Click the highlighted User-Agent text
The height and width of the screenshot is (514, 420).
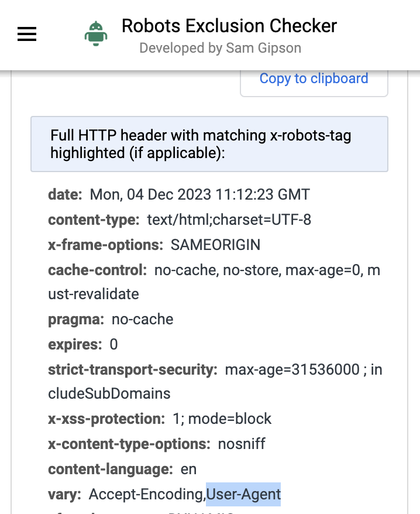[243, 494]
